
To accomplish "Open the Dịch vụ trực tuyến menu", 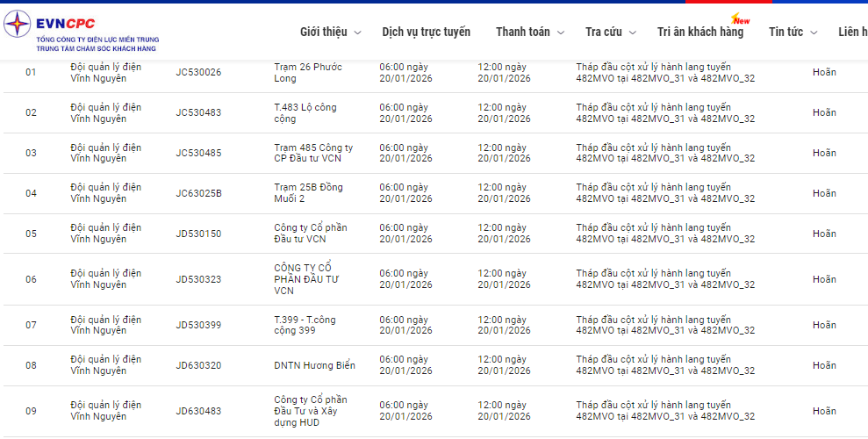I will [x=426, y=32].
